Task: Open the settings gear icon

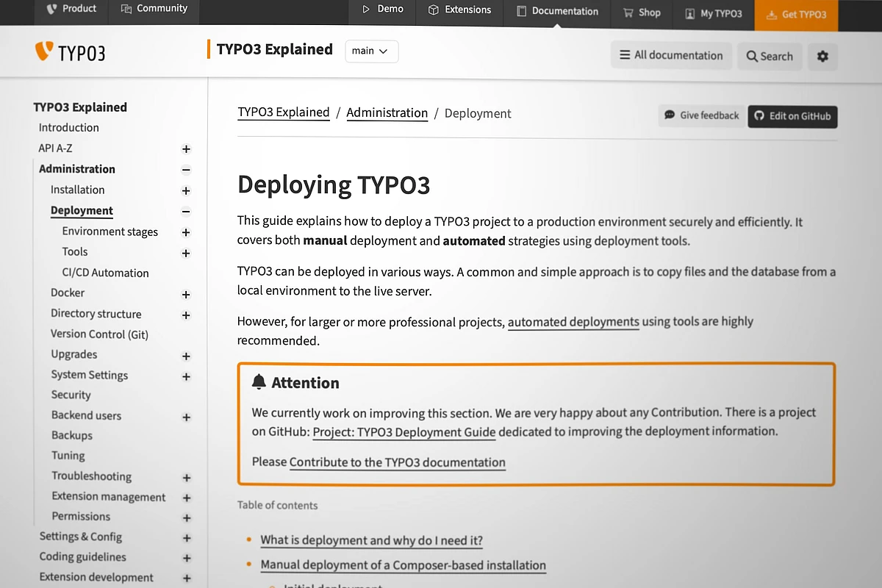Action: pyautogui.click(x=822, y=56)
